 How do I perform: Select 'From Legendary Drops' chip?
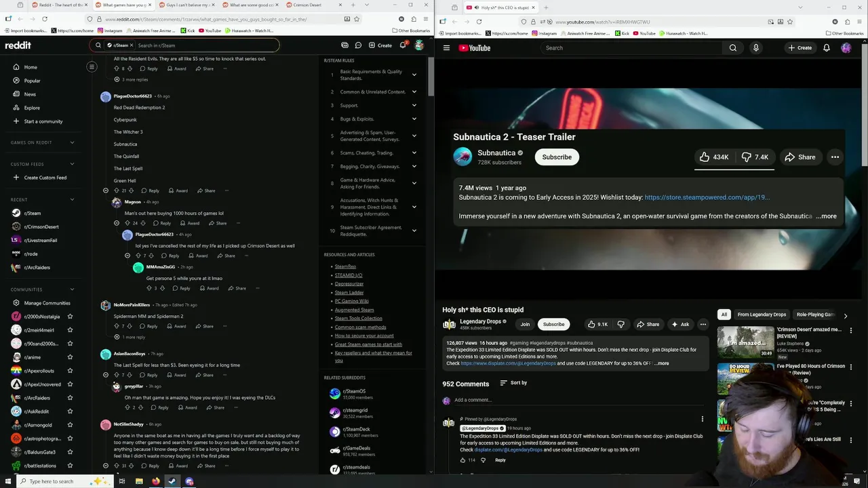pyautogui.click(x=762, y=315)
